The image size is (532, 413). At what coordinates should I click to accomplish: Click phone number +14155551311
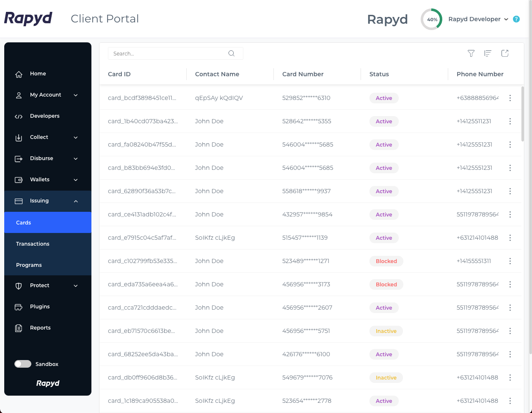pyautogui.click(x=474, y=261)
